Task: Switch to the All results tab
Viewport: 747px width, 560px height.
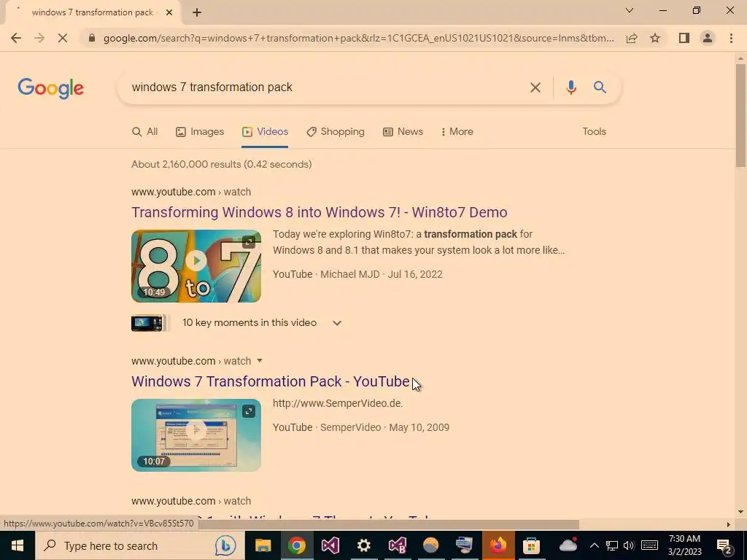Action: tap(145, 132)
